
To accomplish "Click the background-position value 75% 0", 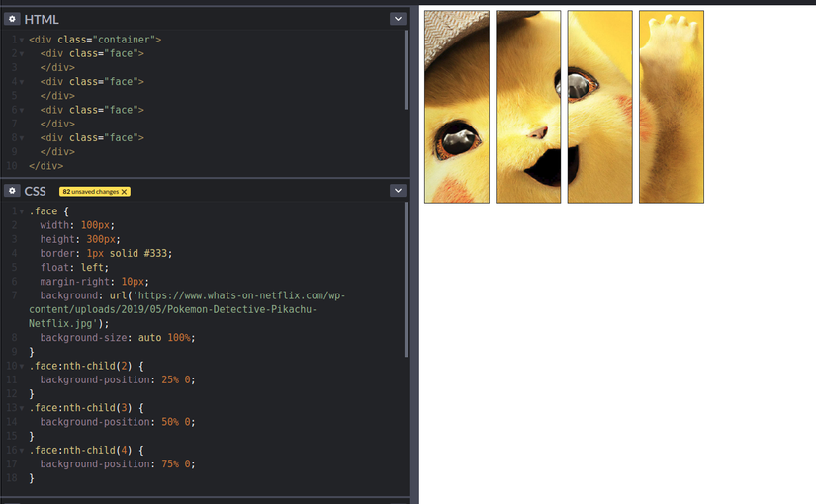I will click(x=176, y=463).
